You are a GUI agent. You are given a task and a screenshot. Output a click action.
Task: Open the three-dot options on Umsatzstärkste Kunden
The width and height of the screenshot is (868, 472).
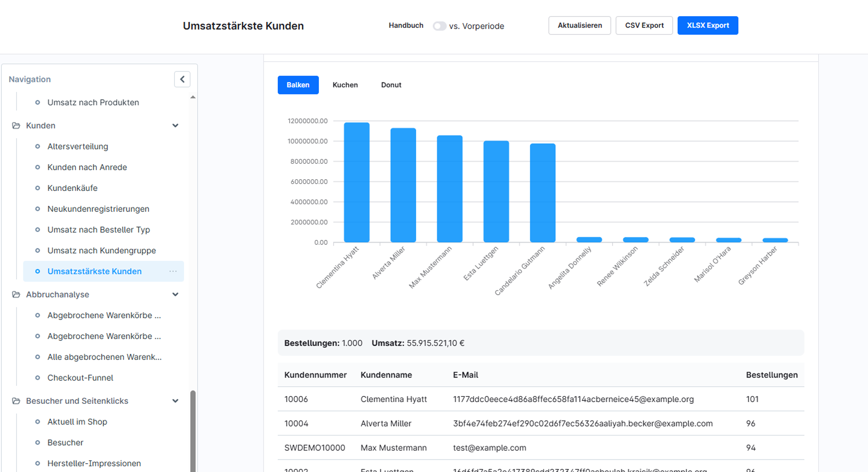click(x=173, y=271)
